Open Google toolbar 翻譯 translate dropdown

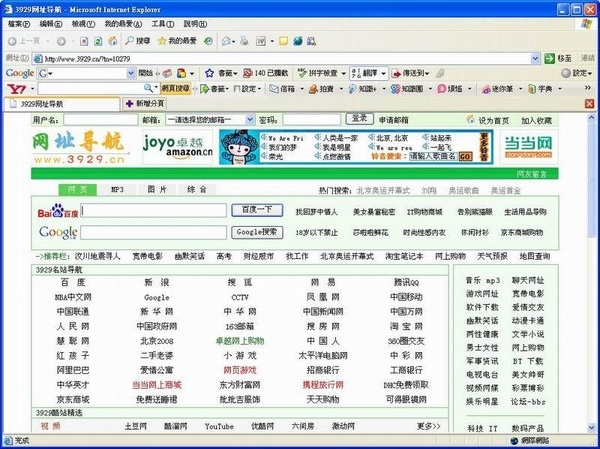tap(383, 73)
